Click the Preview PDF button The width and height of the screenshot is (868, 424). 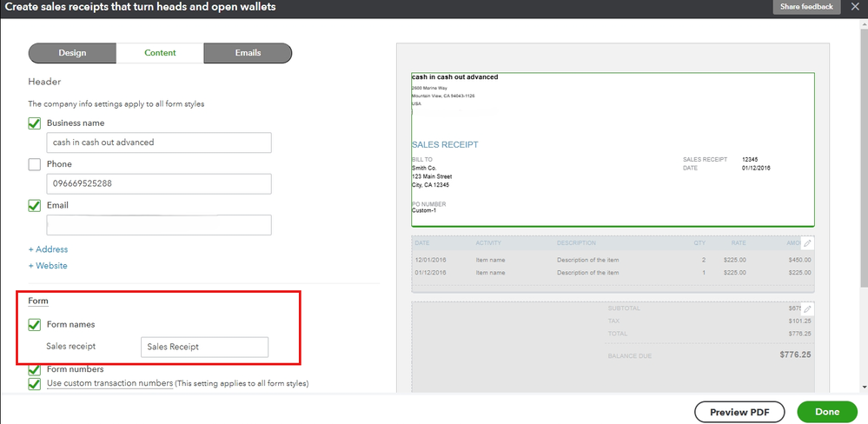[739, 412]
